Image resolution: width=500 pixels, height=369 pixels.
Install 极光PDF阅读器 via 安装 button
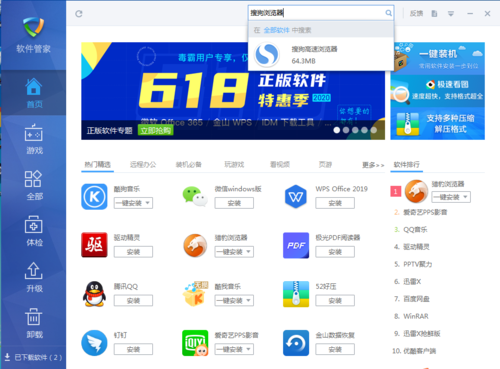tap(335, 252)
